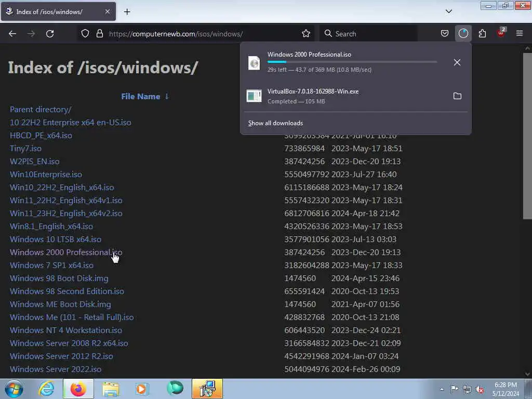The width and height of the screenshot is (532, 399).
Task: Show VirtualBox installer in folder
Action: (457, 96)
